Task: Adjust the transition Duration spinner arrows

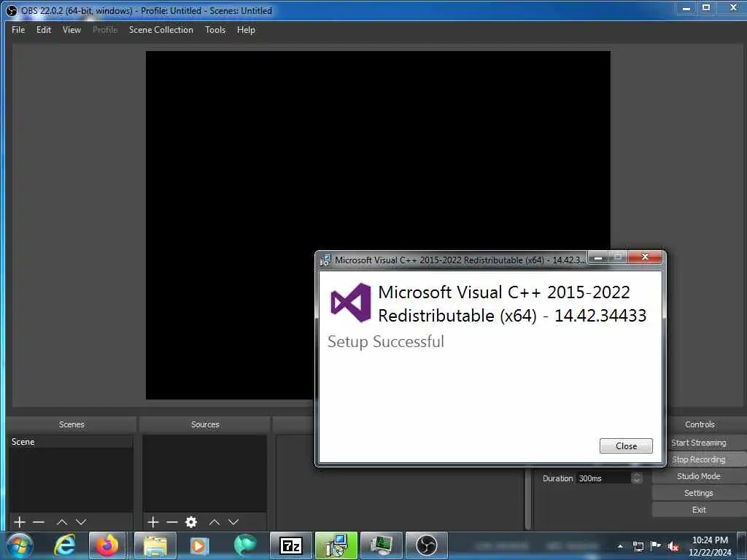Action: coord(637,478)
